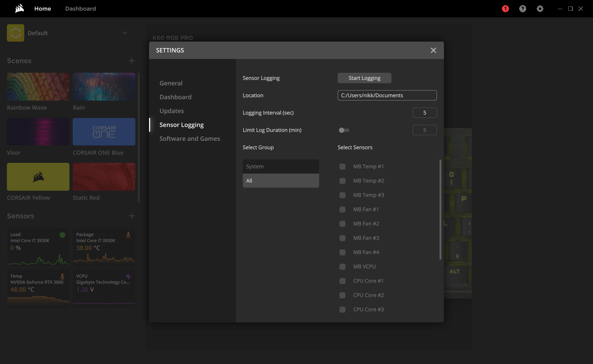The image size is (593, 364).
Task: Click the Limit Log Duration minutes field
Action: click(425, 130)
